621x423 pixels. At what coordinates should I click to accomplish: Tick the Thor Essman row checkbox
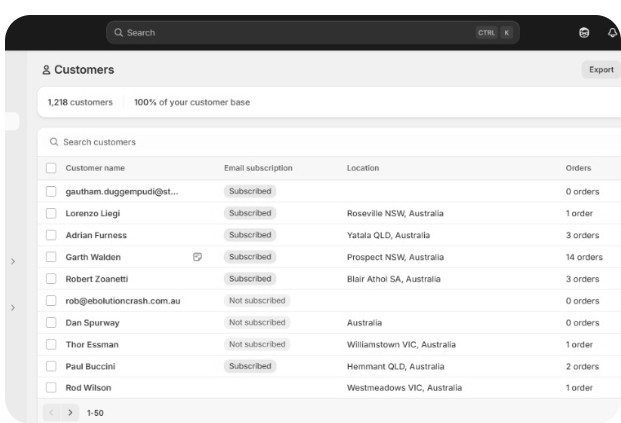click(x=51, y=345)
